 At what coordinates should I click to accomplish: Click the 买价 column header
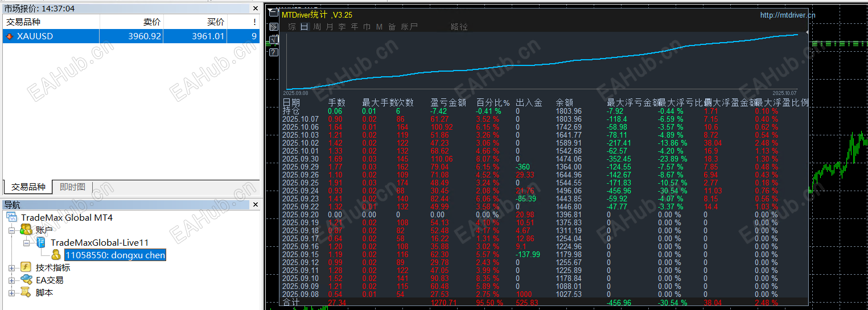tap(196, 22)
